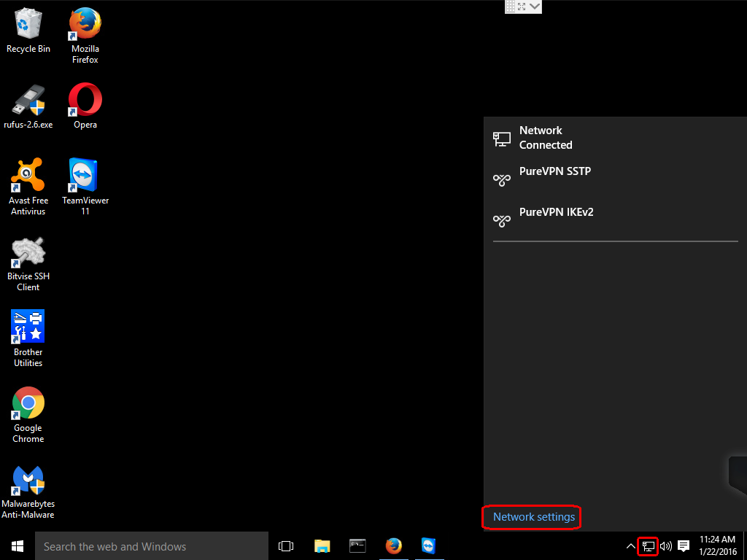Click the TeamViewer toolbar fullscreen icon at top
This screenshot has width=747, height=560.
tap(522, 7)
